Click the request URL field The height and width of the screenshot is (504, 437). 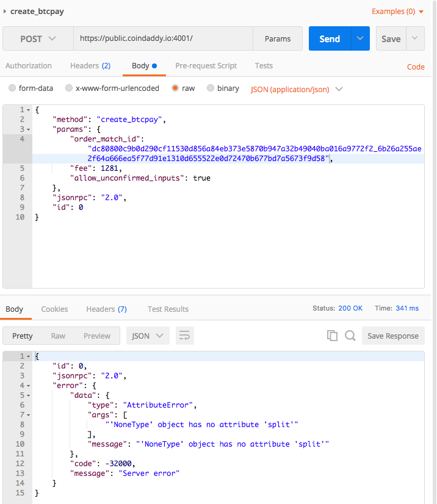(164, 38)
